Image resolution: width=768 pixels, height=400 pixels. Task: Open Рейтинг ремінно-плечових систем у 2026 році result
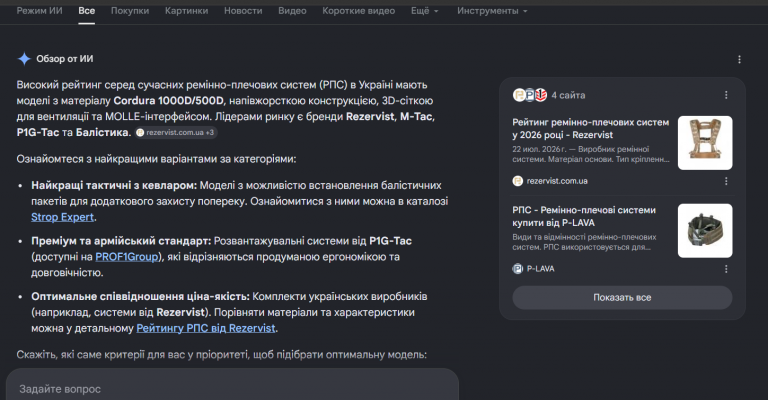click(x=590, y=128)
